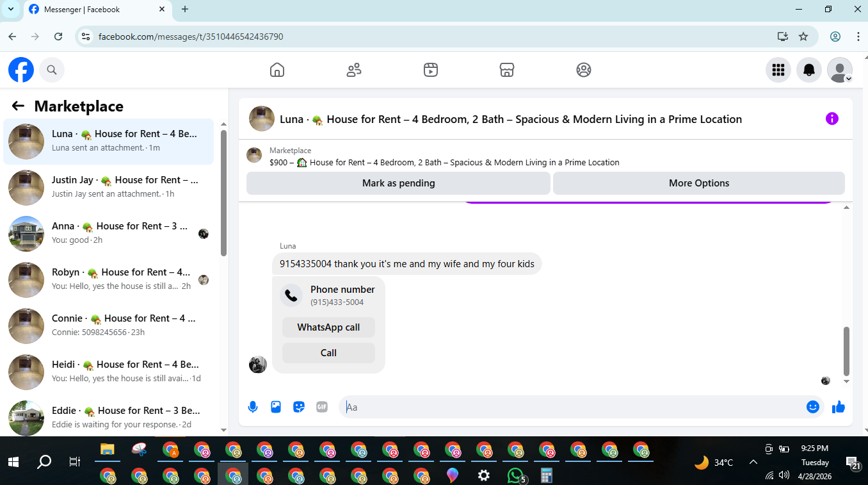Attach a photo using the image icon
The height and width of the screenshot is (485, 868).
pyautogui.click(x=276, y=407)
